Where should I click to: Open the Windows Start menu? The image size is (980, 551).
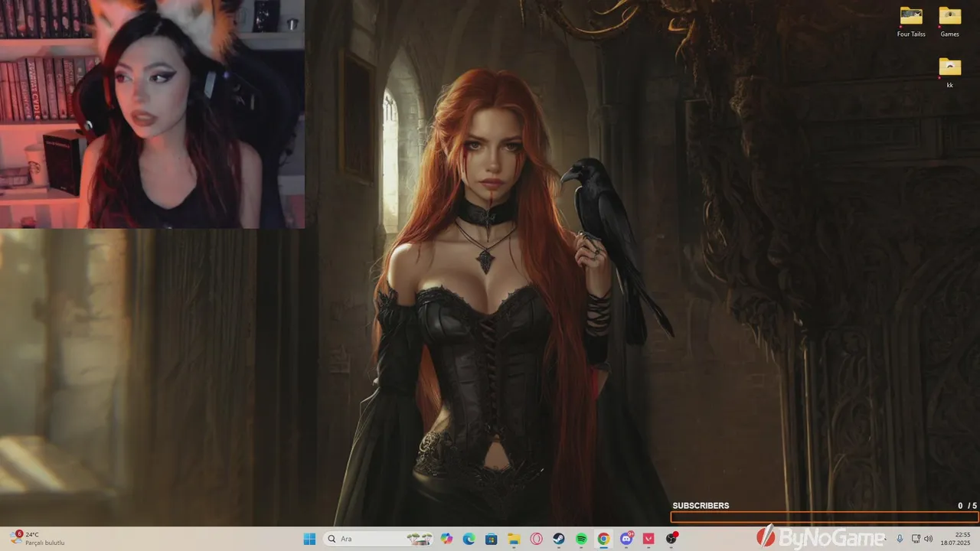pyautogui.click(x=309, y=539)
